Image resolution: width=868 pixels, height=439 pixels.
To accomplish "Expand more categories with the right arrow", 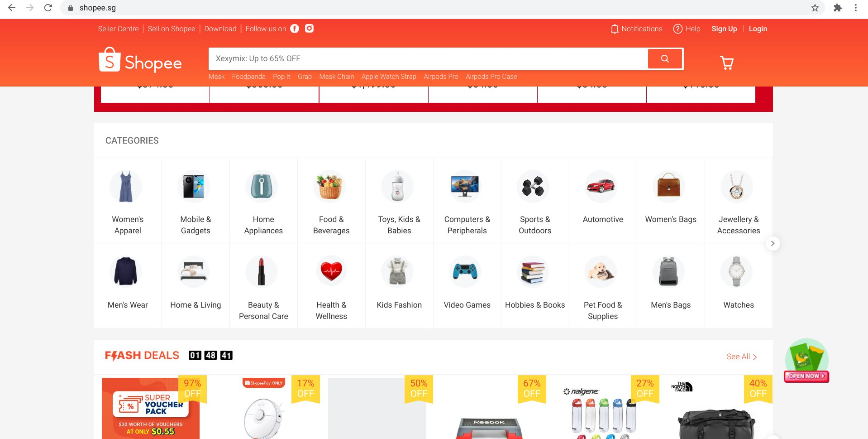I will (x=773, y=243).
